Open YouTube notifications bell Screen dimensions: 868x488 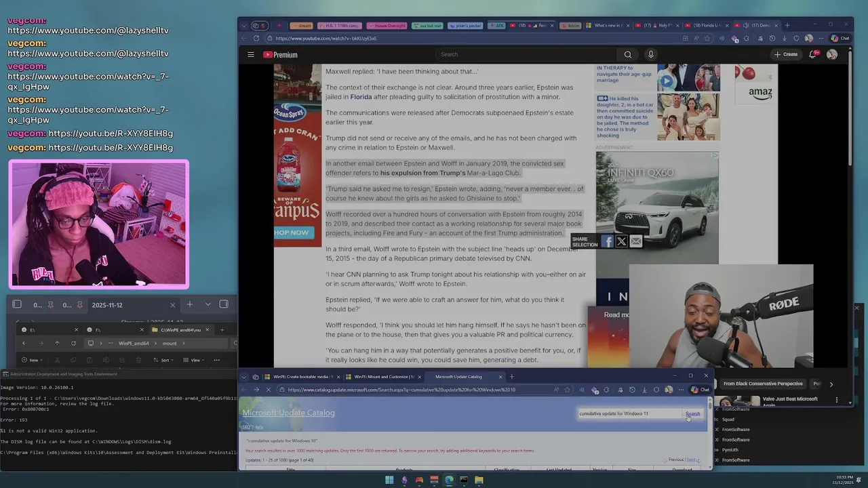point(813,54)
